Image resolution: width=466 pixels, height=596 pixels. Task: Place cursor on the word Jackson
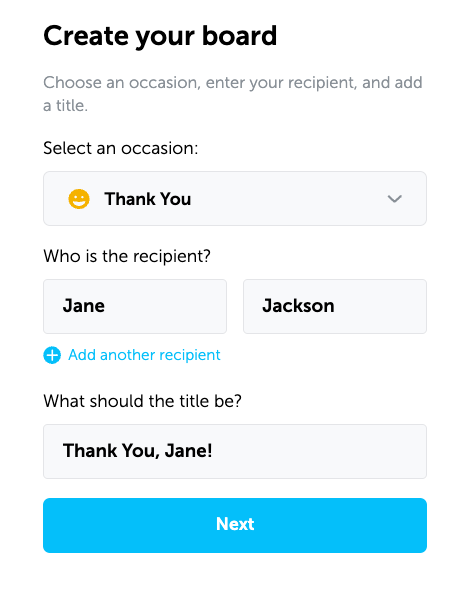pyautogui.click(x=298, y=306)
